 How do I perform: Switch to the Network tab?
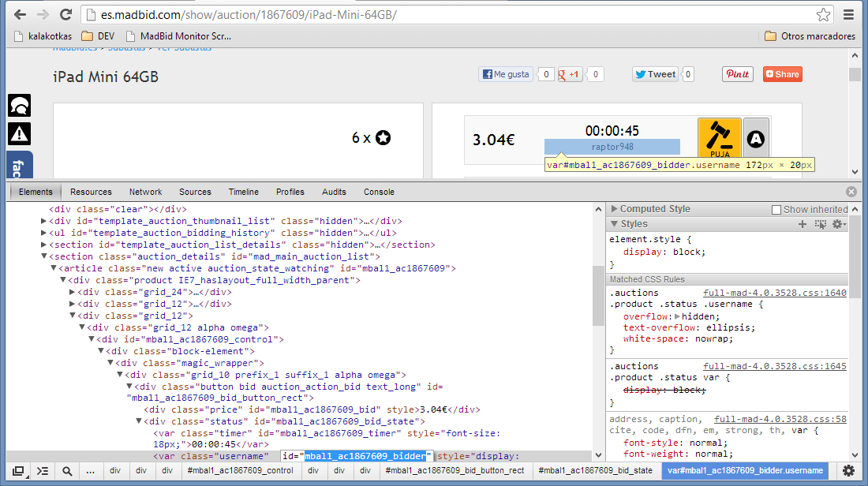pyautogui.click(x=146, y=192)
